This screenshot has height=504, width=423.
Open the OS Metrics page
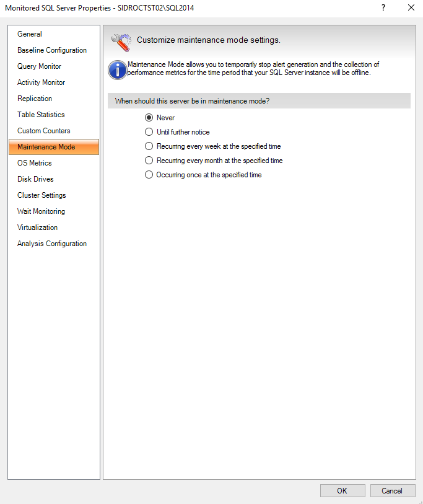tap(34, 163)
